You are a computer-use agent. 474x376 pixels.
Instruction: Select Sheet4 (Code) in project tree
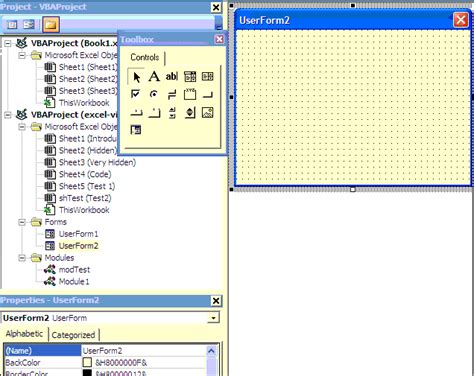tap(85, 174)
